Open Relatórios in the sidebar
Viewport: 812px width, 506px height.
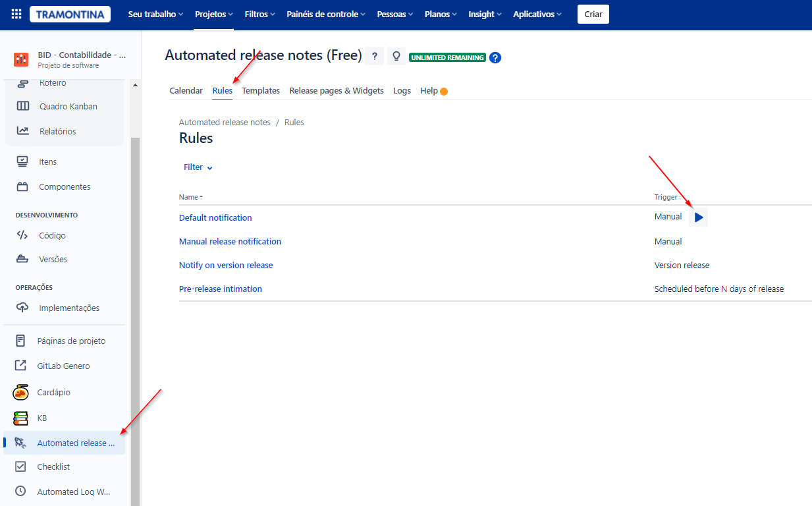pyautogui.click(x=57, y=131)
